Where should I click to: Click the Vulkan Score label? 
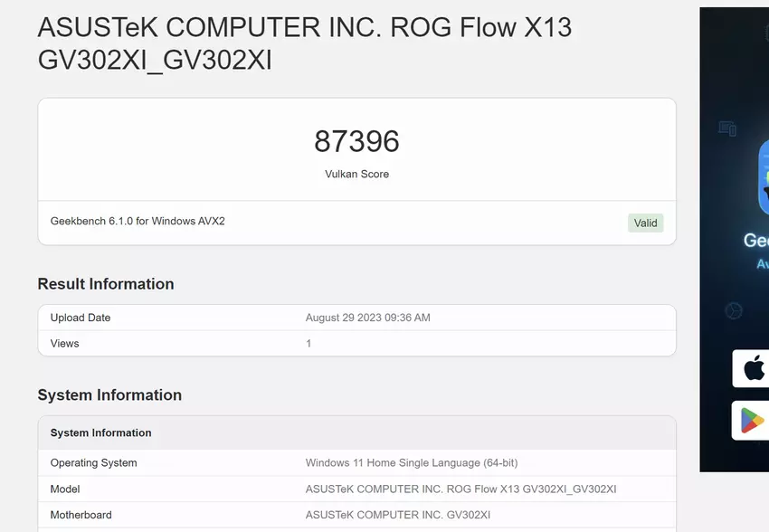pos(356,174)
